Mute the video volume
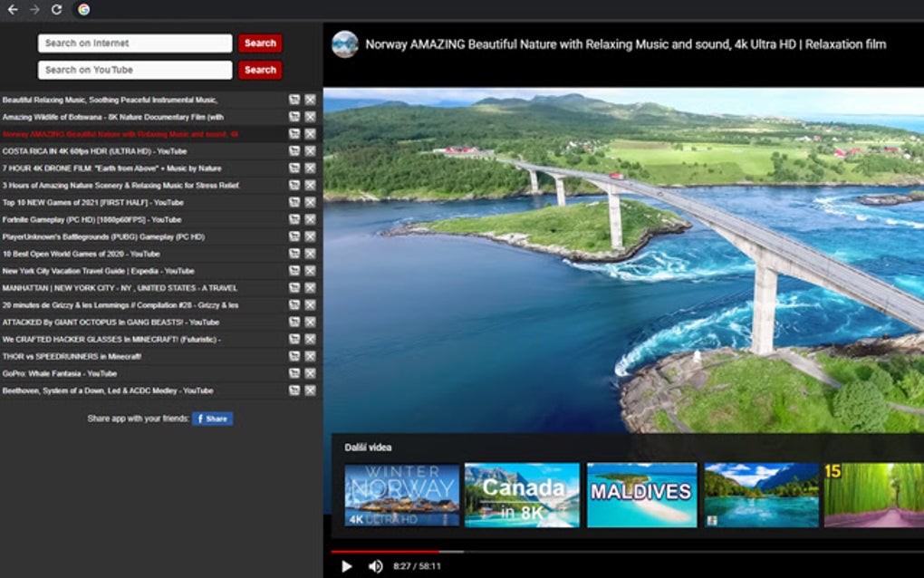This screenshot has height=578, width=924. coord(374,565)
